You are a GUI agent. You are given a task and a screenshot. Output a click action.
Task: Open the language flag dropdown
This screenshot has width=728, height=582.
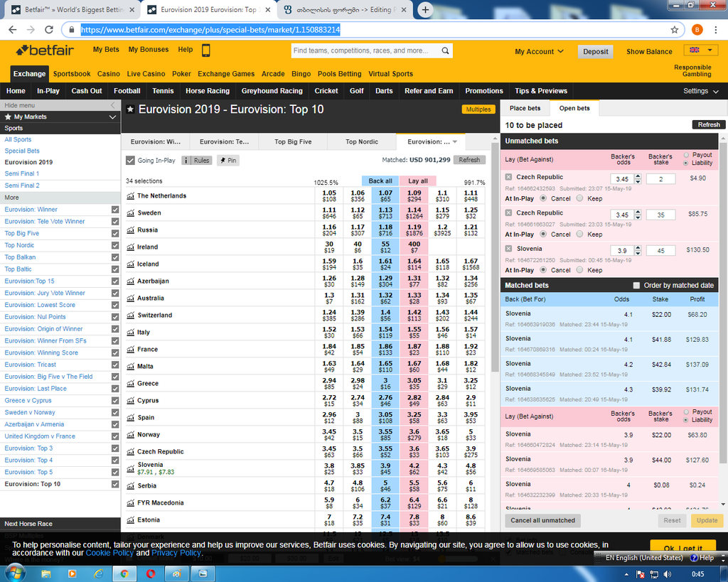[x=700, y=50]
